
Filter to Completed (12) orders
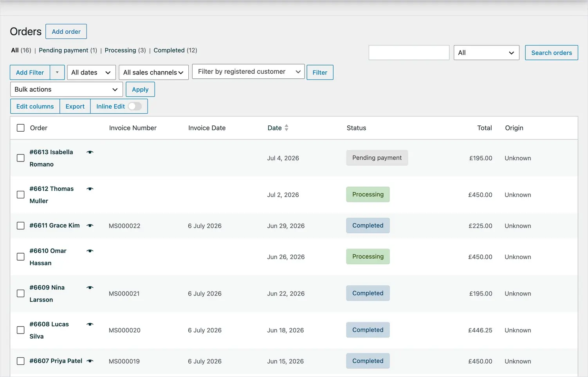pyautogui.click(x=175, y=50)
